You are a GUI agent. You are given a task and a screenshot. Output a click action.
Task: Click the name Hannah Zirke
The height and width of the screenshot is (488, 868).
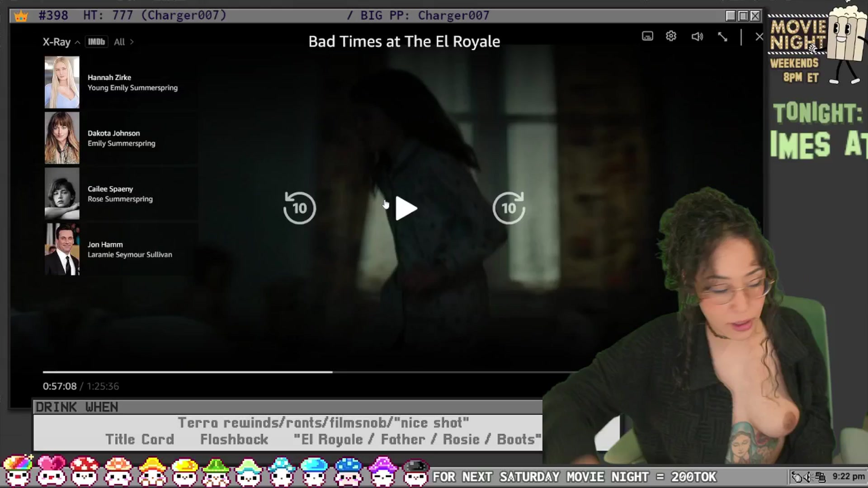109,77
